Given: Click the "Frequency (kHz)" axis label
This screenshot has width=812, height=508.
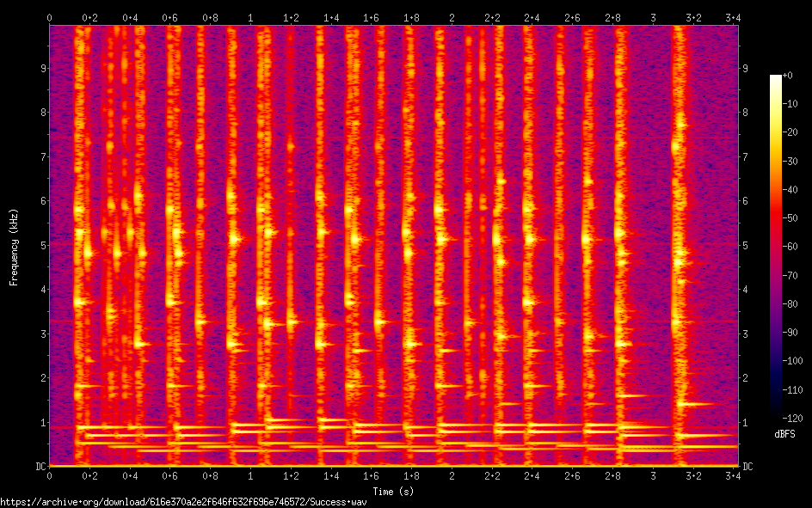Looking at the screenshot, I should 15,246.
